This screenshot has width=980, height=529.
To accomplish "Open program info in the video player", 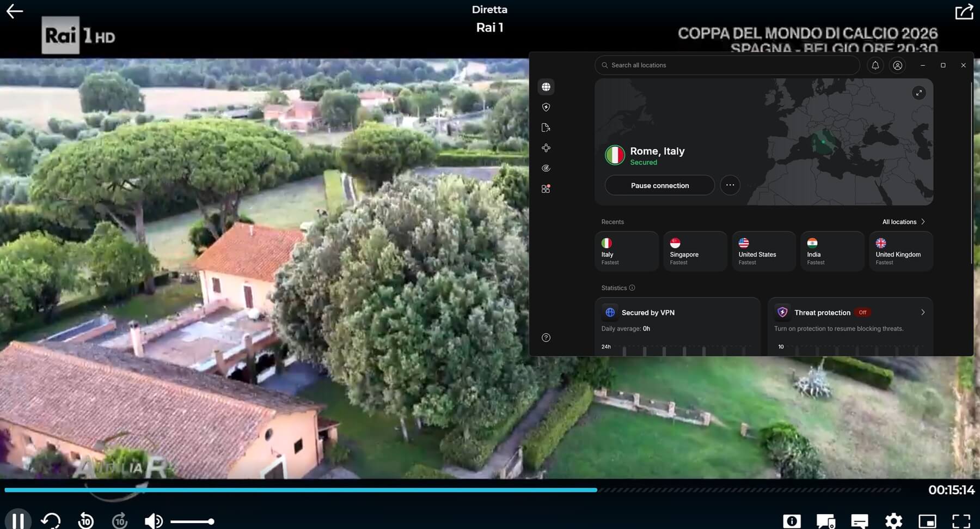I will 792,521.
